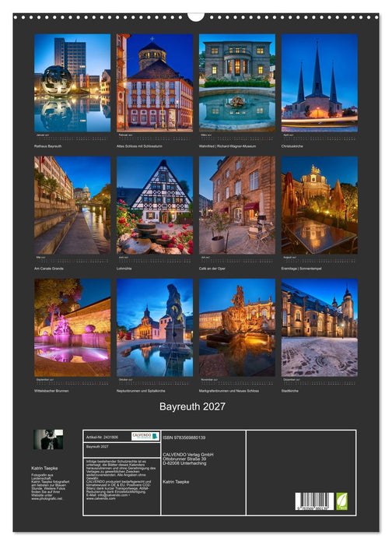Click the barcode next to the leaf icon
This screenshot has width=392, height=545.
click(314, 501)
